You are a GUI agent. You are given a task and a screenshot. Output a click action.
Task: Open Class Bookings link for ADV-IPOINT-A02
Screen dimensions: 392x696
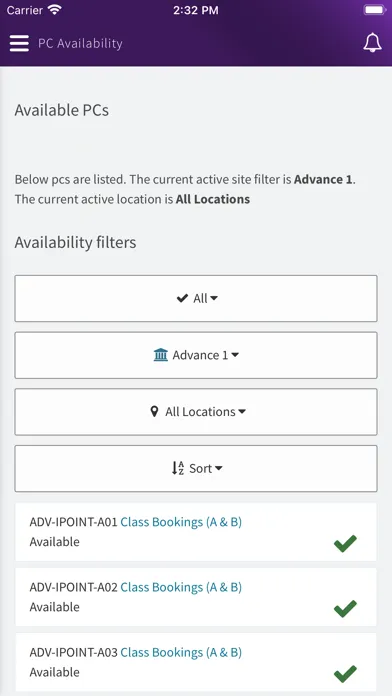(181, 587)
